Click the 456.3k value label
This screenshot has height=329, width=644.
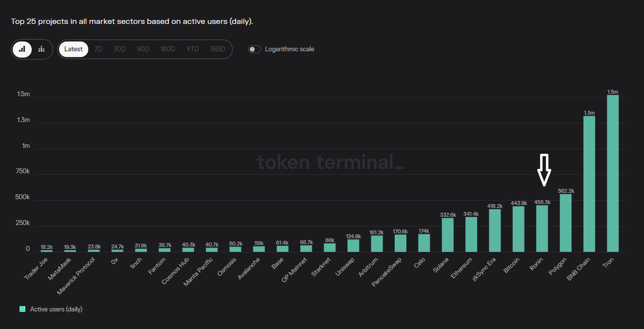pos(542,202)
